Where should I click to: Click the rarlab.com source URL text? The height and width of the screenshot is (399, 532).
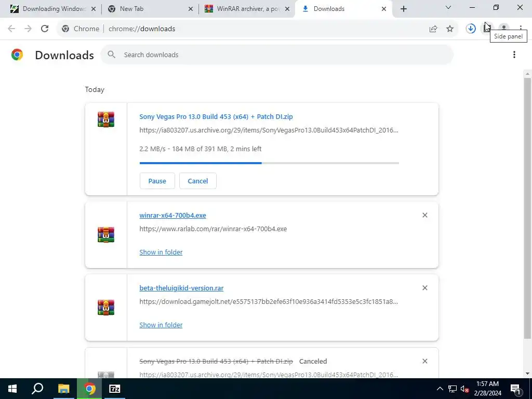pyautogui.click(x=213, y=229)
